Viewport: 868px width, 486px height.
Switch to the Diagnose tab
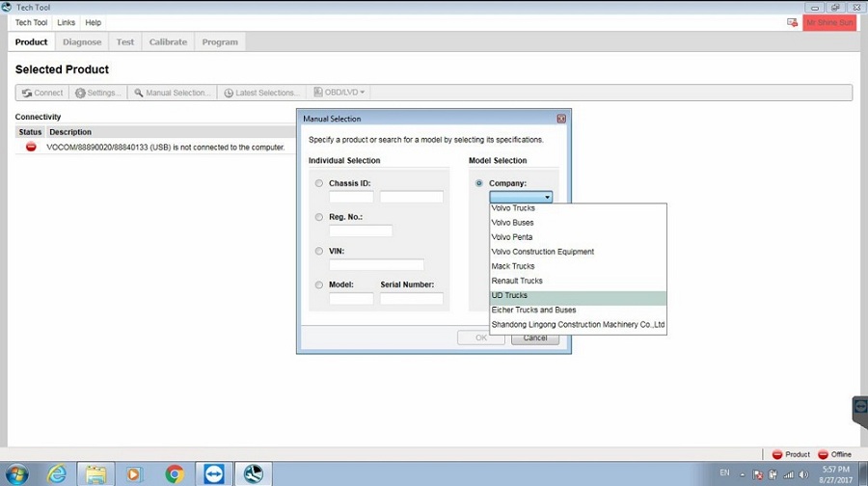82,42
